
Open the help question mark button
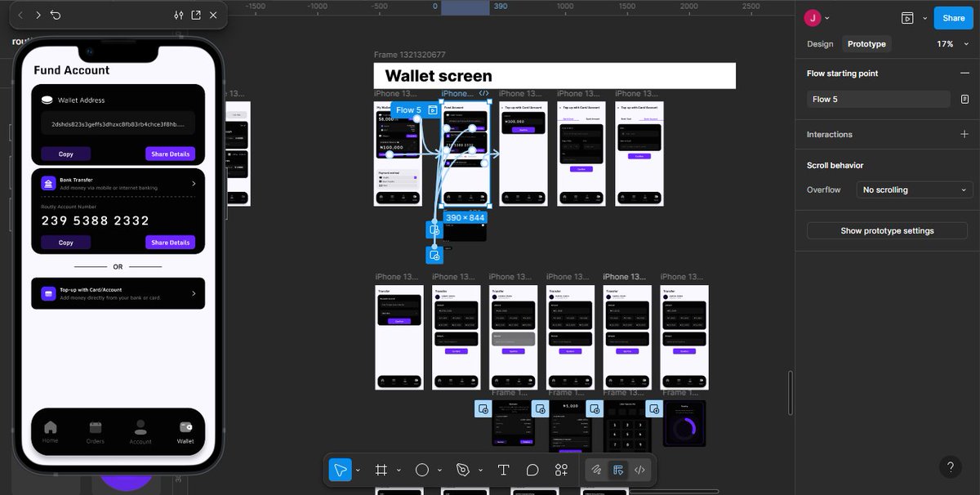tap(950, 467)
